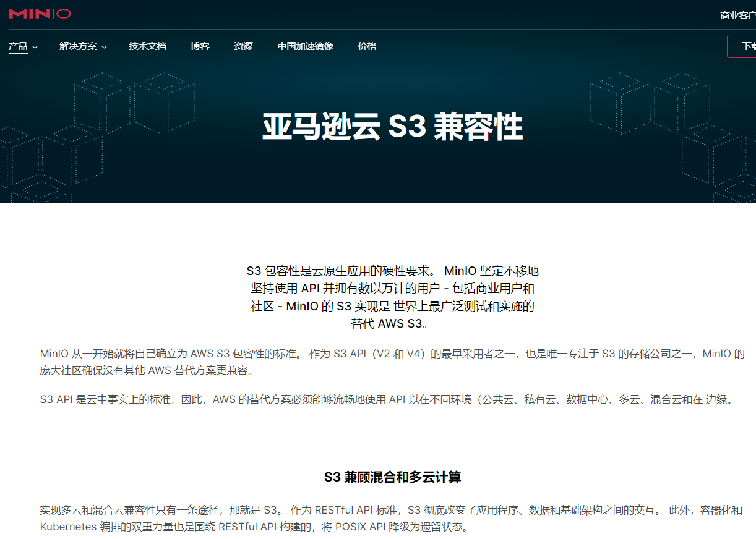Viewport: 756px width, 539px height.
Task: Expand the 解决方案 dropdown chevron
Action: tap(105, 47)
